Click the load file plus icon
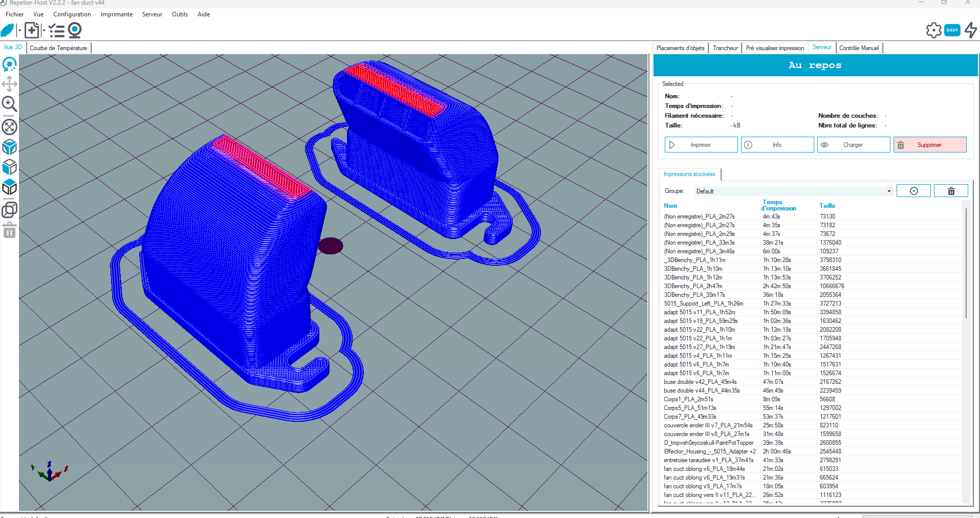Image resolution: width=980 pixels, height=518 pixels. point(32,30)
